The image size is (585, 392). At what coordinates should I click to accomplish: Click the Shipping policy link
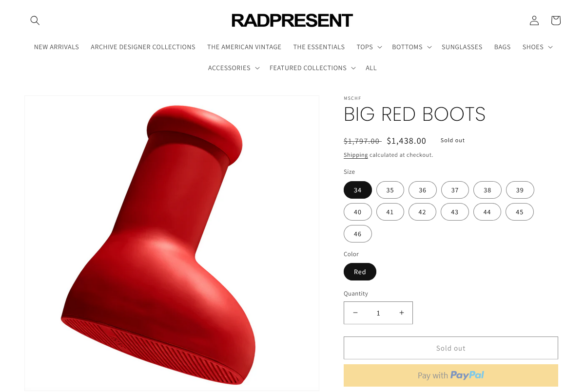point(356,155)
